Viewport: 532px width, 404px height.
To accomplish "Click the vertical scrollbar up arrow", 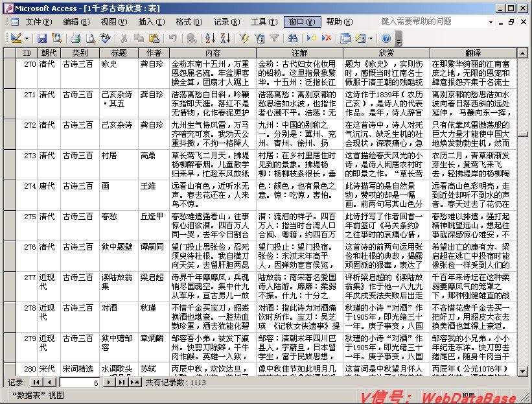I will pos(522,53).
